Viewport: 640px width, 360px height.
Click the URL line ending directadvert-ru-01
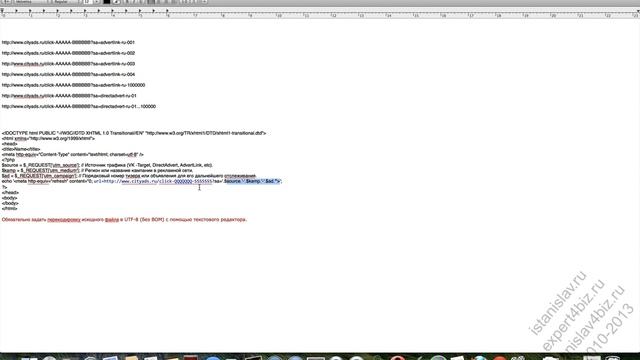point(69,96)
